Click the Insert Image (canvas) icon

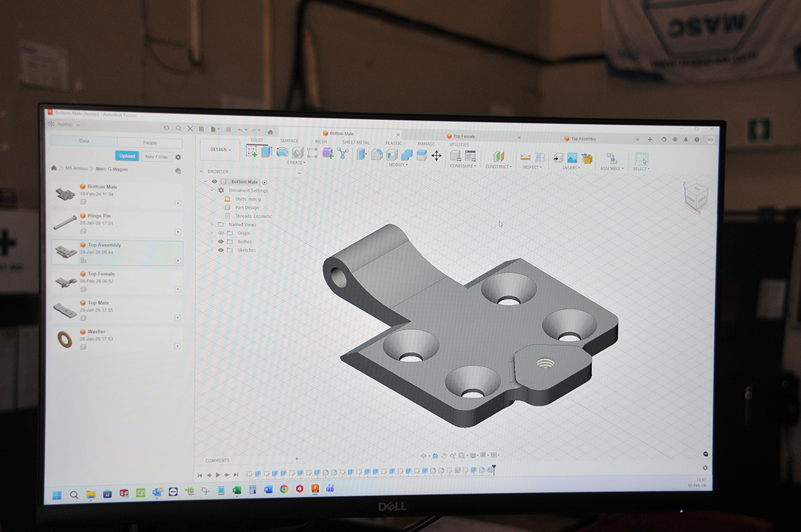coord(572,158)
